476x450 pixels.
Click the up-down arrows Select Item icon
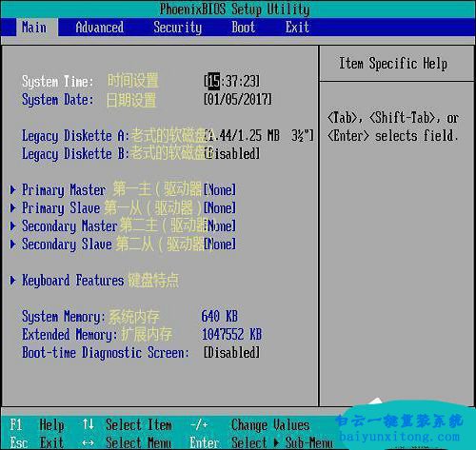[89, 424]
